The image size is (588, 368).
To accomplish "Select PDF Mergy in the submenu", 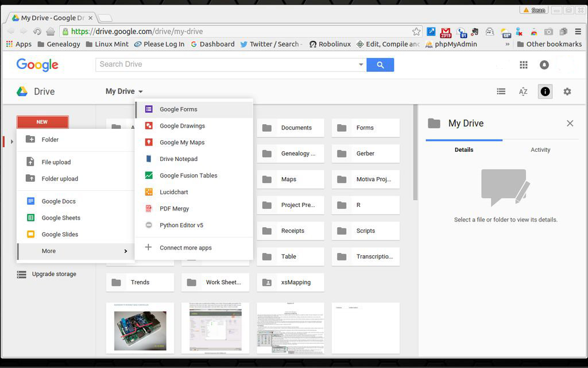I will [194, 208].
